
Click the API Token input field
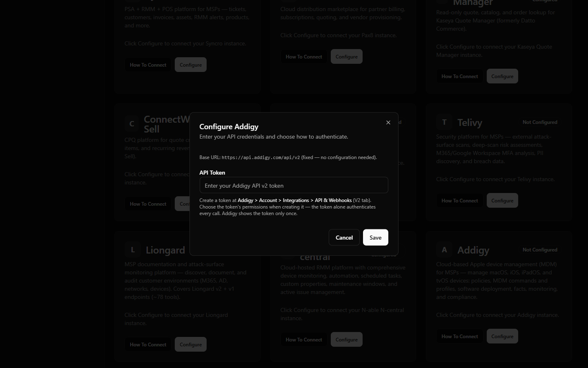[294, 185]
